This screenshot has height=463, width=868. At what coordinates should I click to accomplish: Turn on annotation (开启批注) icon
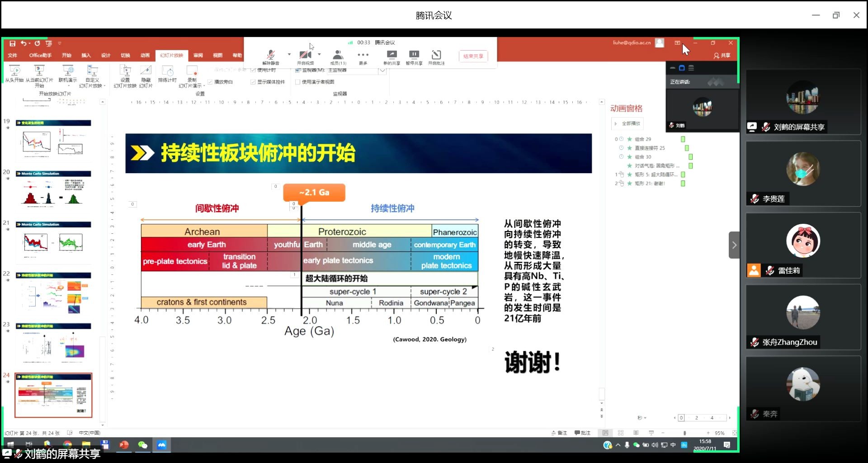436,57
